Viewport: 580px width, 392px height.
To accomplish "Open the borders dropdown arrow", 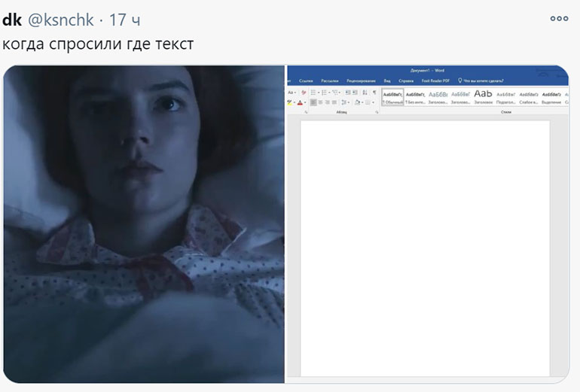I will coord(373,102).
